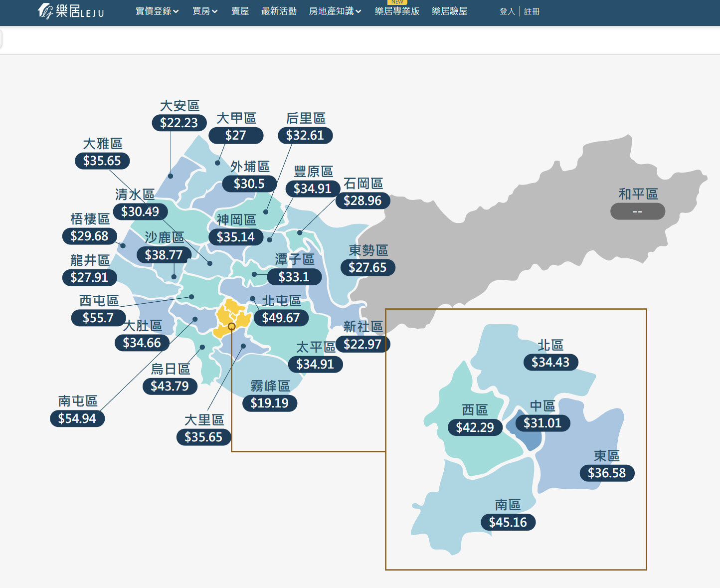Select the 南區 $45.16 label in inset
Viewport: 720px width, 588px height.
click(x=508, y=522)
